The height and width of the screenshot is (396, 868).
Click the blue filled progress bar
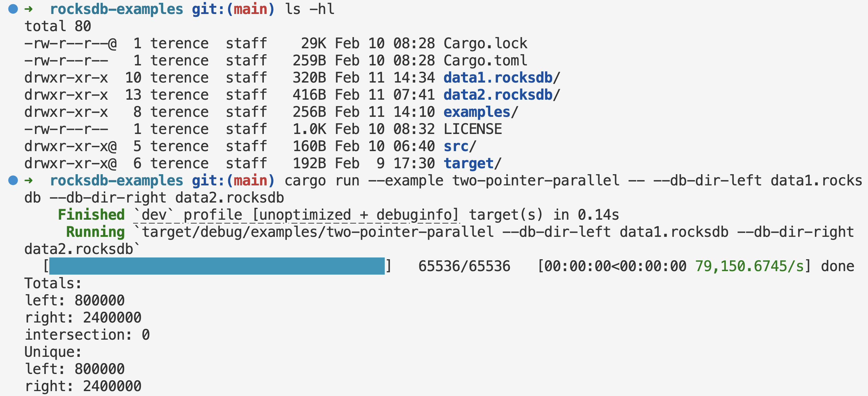tap(217, 266)
